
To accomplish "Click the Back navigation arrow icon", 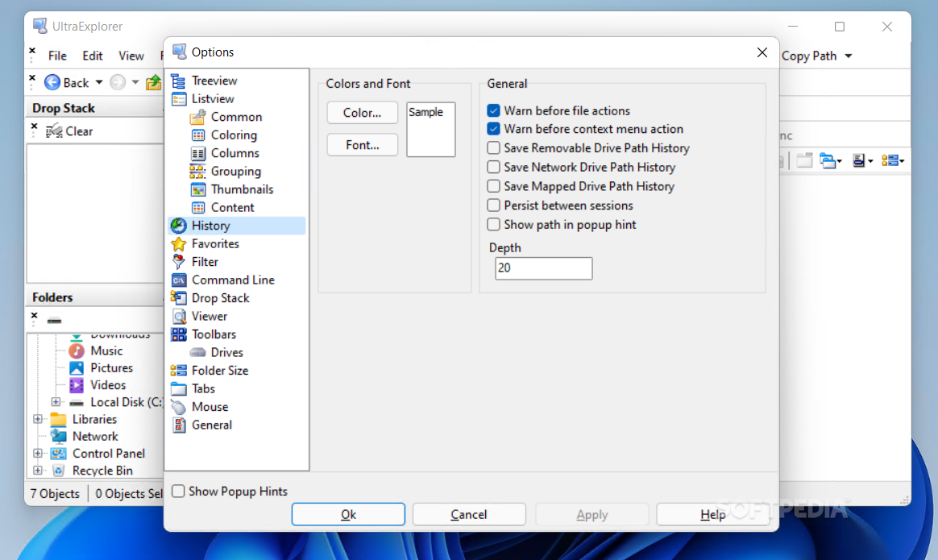I will click(52, 82).
